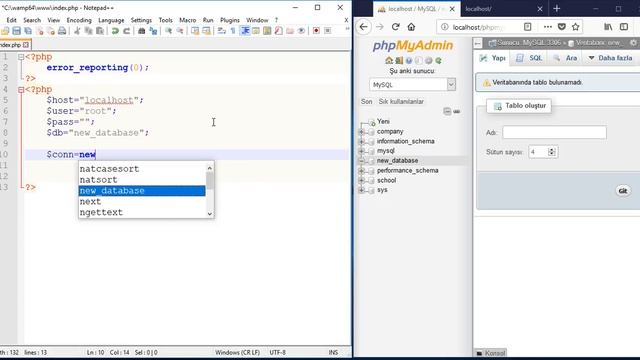Click the Function List toolbar icon

pos(278,31)
